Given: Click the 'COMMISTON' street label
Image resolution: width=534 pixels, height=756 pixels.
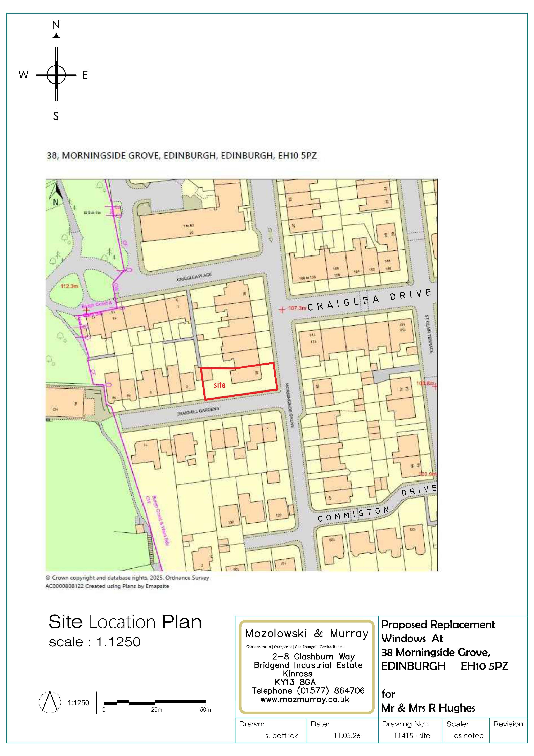Looking at the screenshot, I should coord(354,515).
